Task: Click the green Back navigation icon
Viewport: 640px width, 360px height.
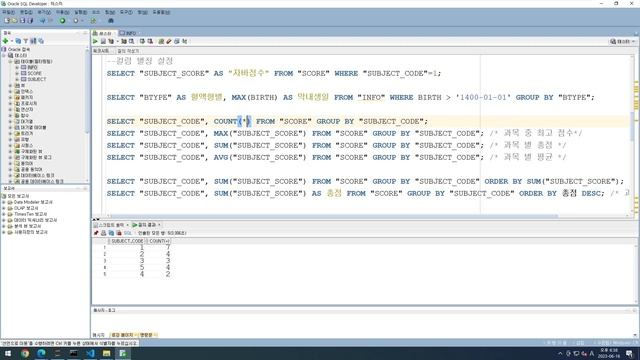Action: point(62,20)
